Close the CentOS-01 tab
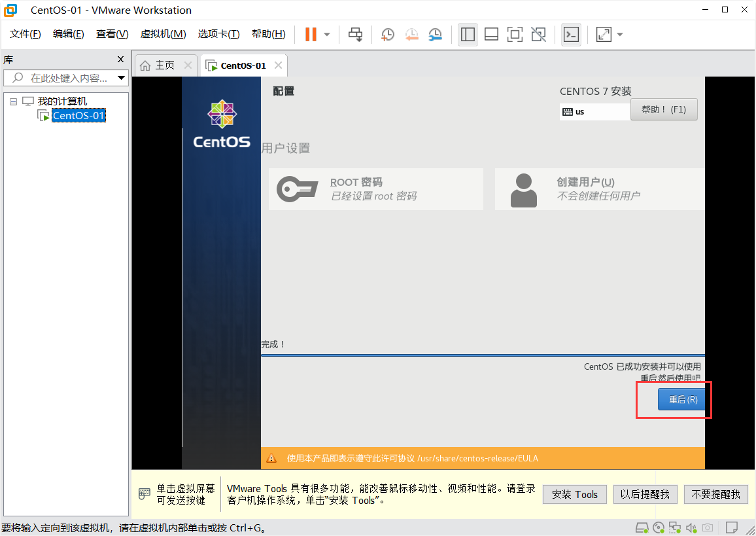 278,65
